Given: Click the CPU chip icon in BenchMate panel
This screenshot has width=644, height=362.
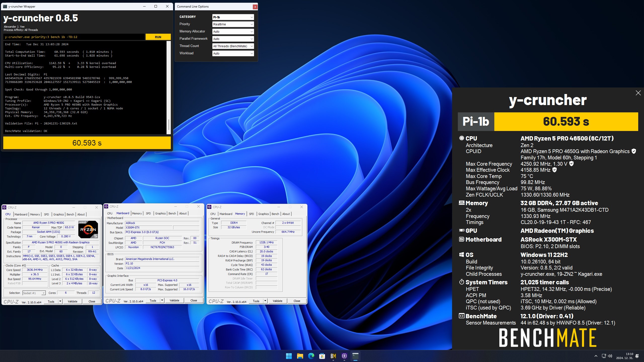Looking at the screenshot, I should (462, 138).
